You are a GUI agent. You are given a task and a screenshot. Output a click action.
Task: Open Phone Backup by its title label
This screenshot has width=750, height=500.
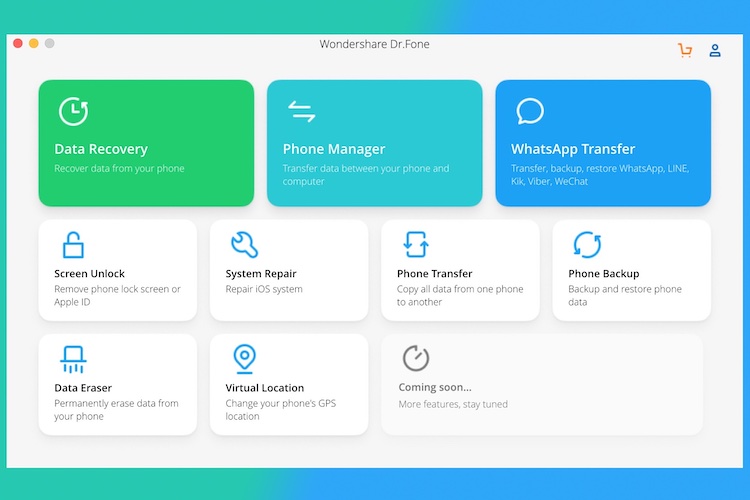point(603,273)
